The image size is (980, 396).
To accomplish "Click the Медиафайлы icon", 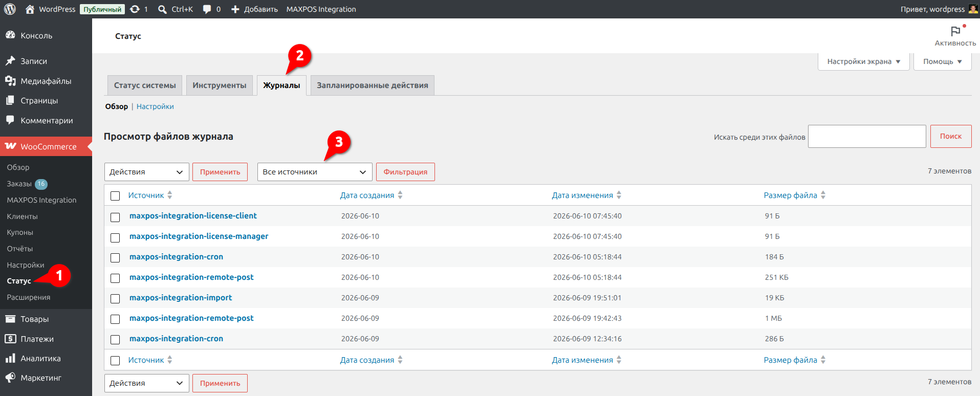I will pos(10,81).
